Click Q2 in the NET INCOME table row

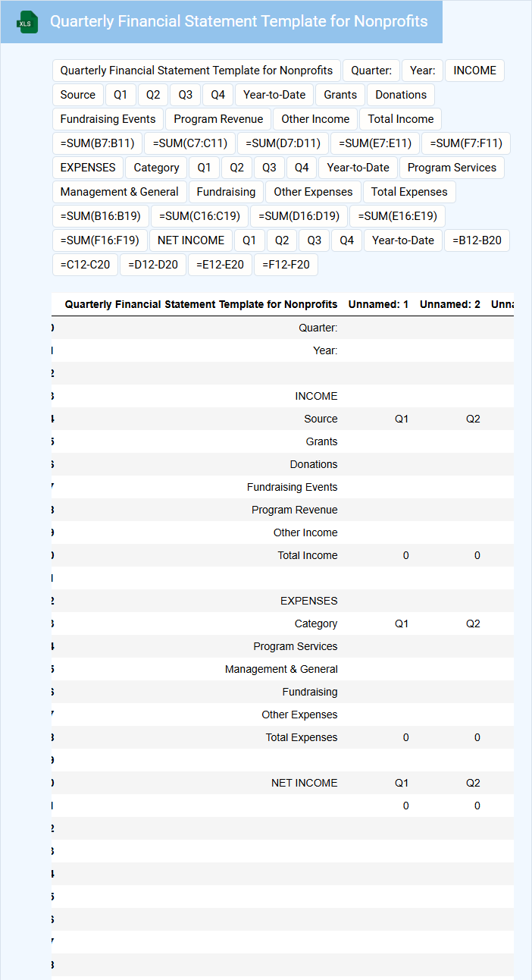(x=473, y=783)
